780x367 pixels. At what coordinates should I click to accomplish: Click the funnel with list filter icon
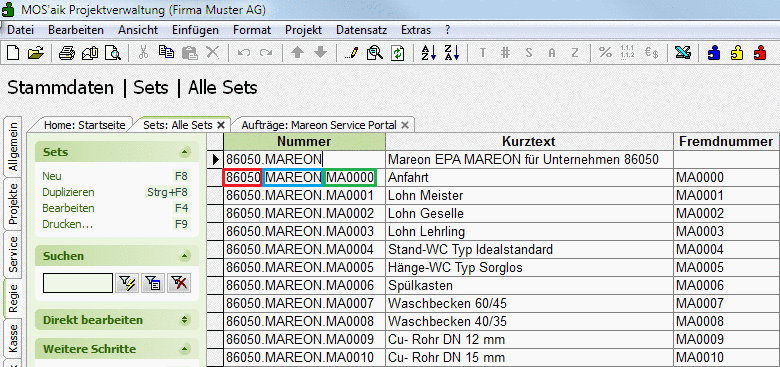153,283
